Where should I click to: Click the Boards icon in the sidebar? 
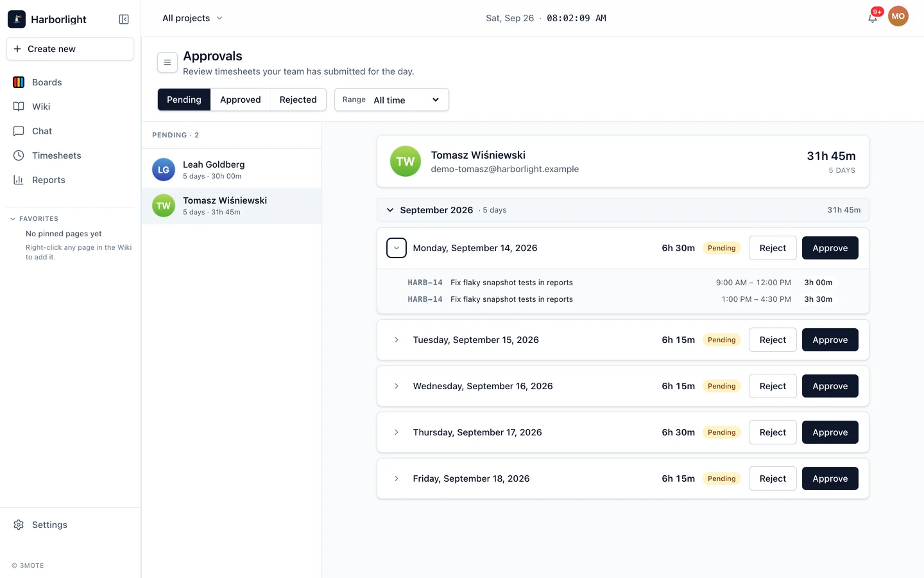19,82
